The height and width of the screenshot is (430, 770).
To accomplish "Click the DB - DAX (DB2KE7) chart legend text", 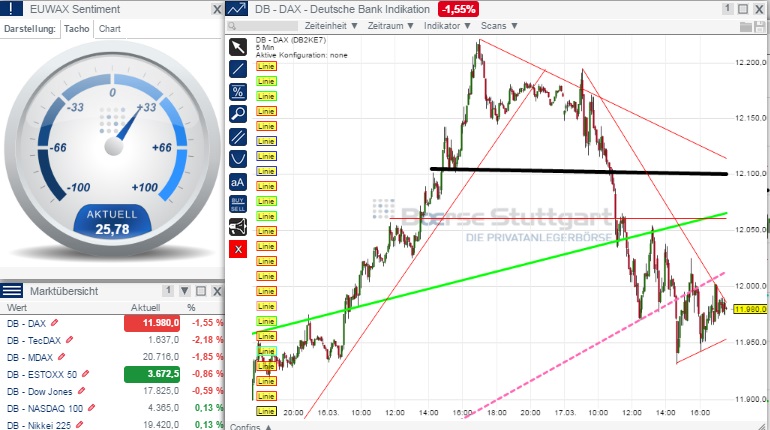I will pos(291,40).
